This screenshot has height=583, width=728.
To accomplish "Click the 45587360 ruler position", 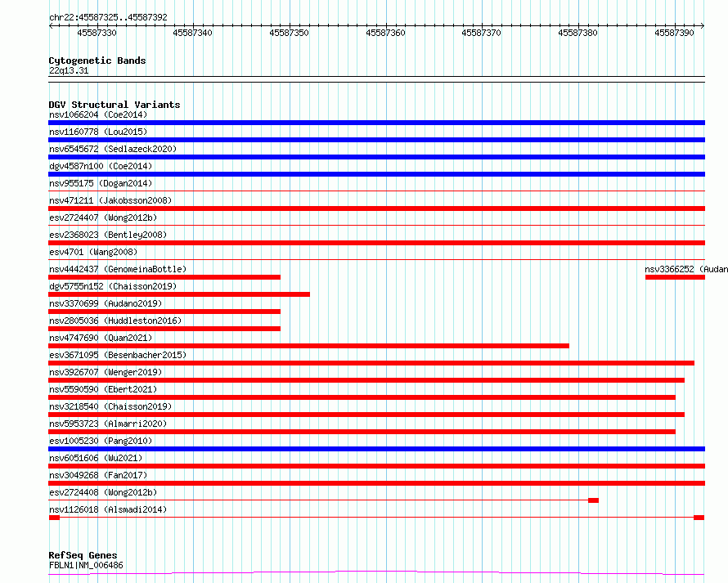I will click(385, 33).
